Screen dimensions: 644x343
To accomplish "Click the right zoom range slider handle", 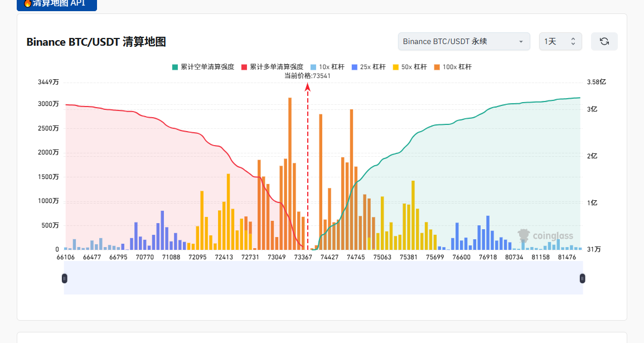I will click(583, 278).
